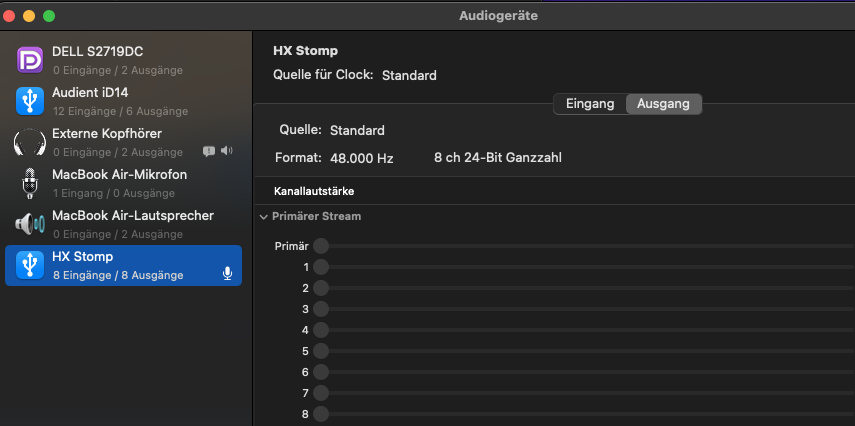Screen dimensions: 855x426
Task: Click the Quelle: Standard value text
Action: coord(357,131)
